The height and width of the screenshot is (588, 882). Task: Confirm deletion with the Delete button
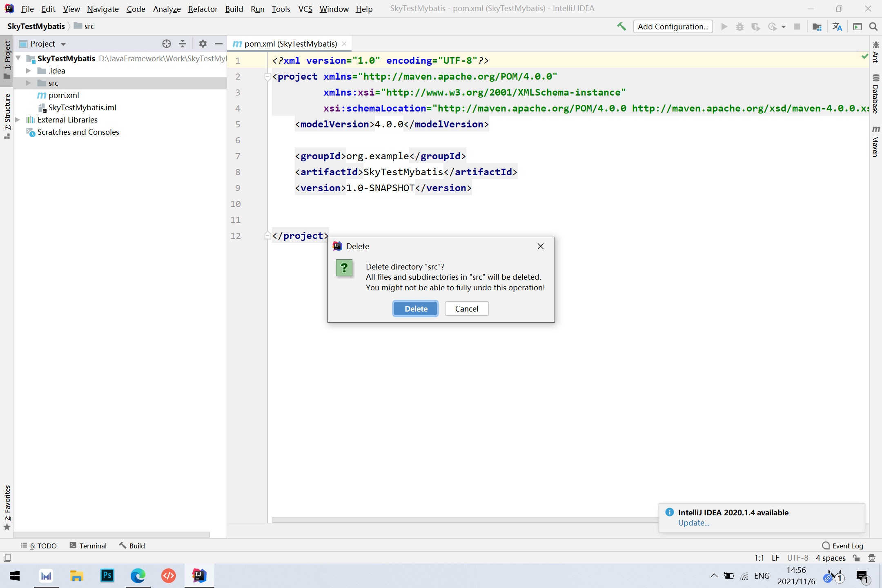(415, 309)
